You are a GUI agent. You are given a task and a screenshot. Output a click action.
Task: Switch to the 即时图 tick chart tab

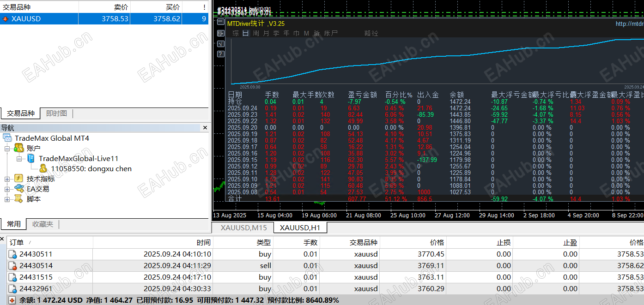coord(56,113)
